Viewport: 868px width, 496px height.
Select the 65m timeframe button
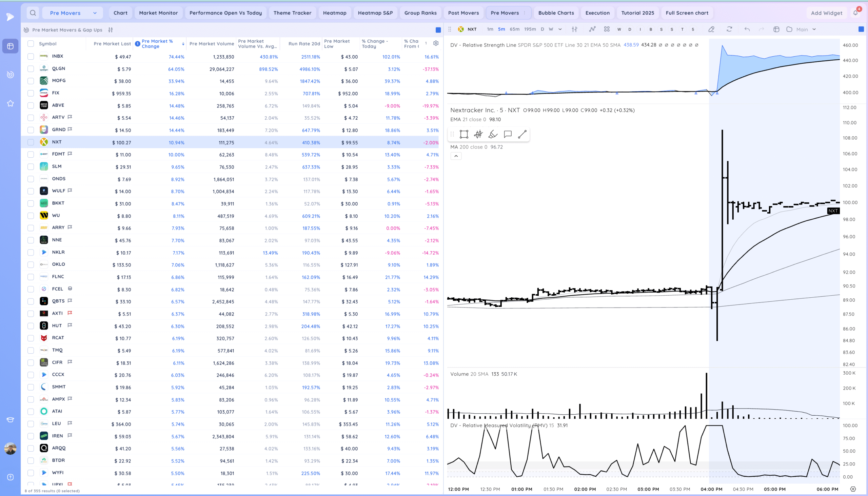514,29
